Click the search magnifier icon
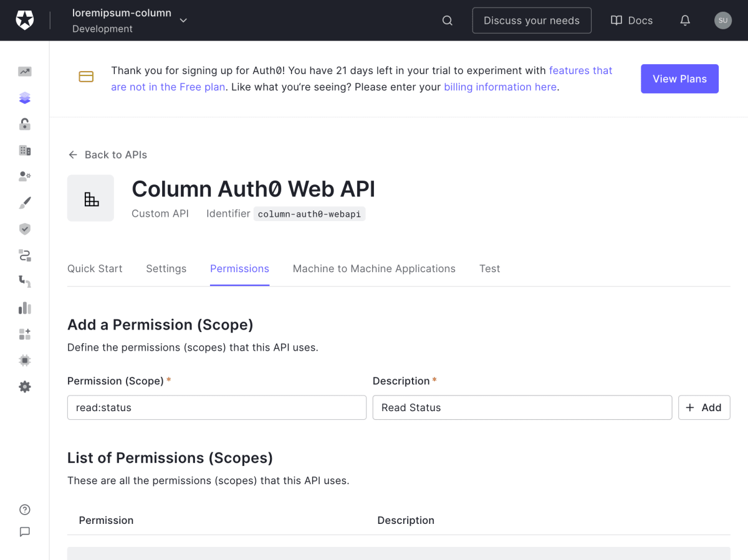This screenshot has width=748, height=560. pos(448,21)
